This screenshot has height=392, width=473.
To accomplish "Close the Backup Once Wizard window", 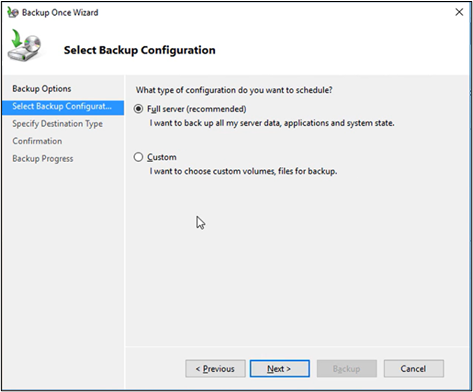I will coord(459,12).
